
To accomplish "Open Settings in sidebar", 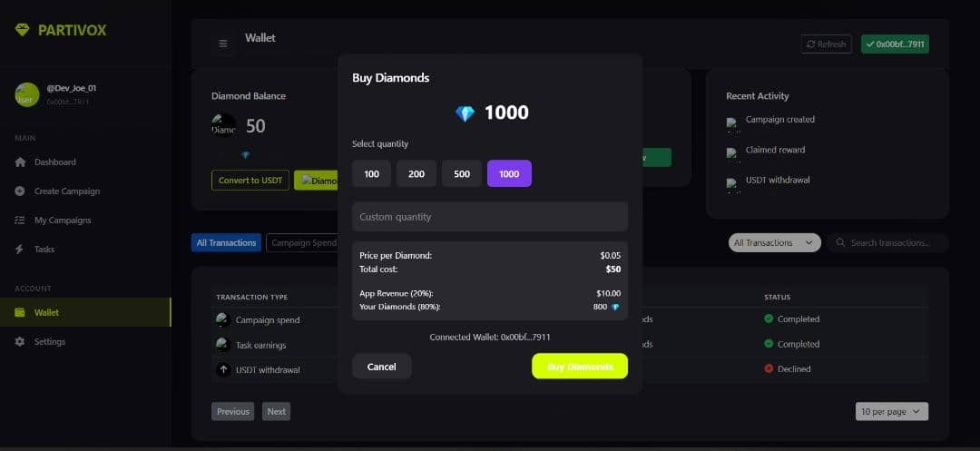I will 49,342.
